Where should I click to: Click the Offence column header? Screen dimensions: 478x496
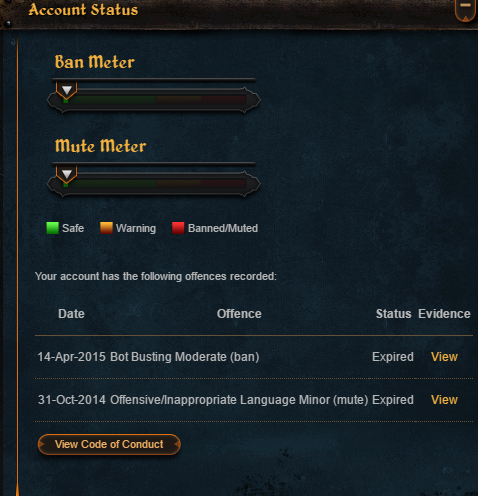239,314
